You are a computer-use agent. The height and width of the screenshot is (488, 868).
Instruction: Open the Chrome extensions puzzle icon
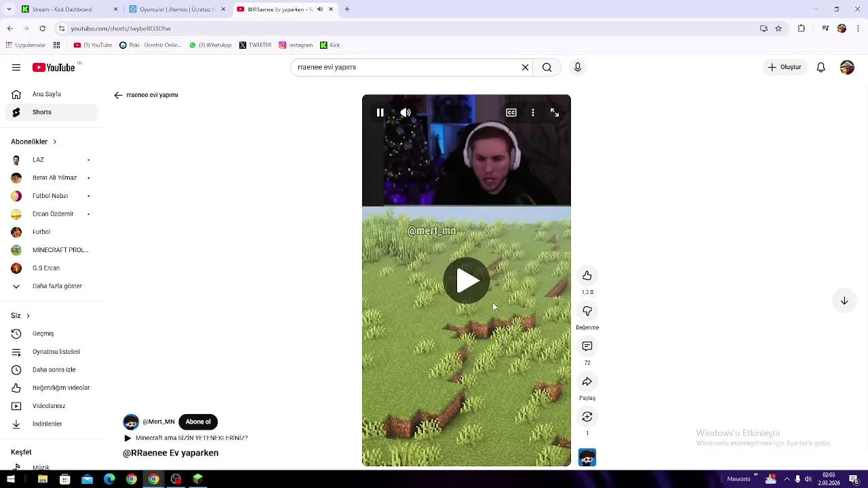click(x=802, y=28)
